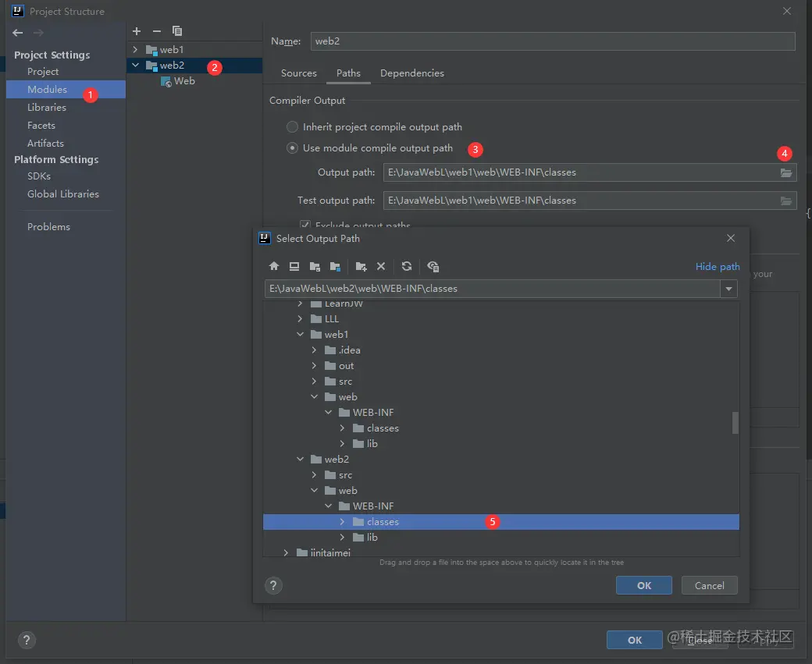812x664 pixels.
Task: Click show hidden files toolbar icon
Action: 433,266
